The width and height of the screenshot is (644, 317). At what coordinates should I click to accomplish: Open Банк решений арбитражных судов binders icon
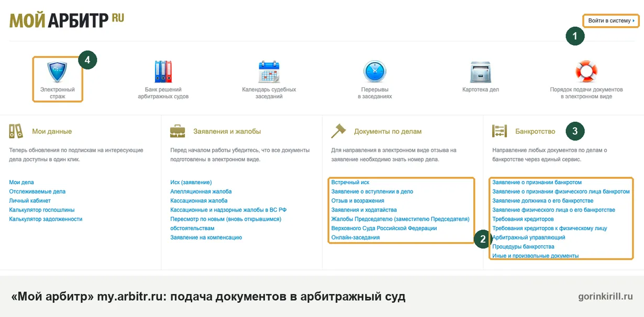tap(163, 72)
